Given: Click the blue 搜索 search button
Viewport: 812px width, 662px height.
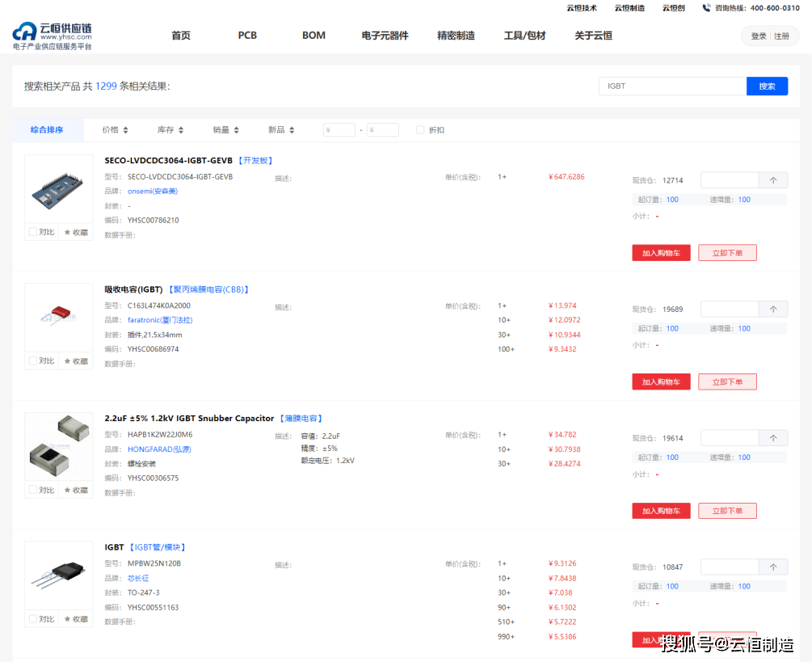Looking at the screenshot, I should point(767,86).
